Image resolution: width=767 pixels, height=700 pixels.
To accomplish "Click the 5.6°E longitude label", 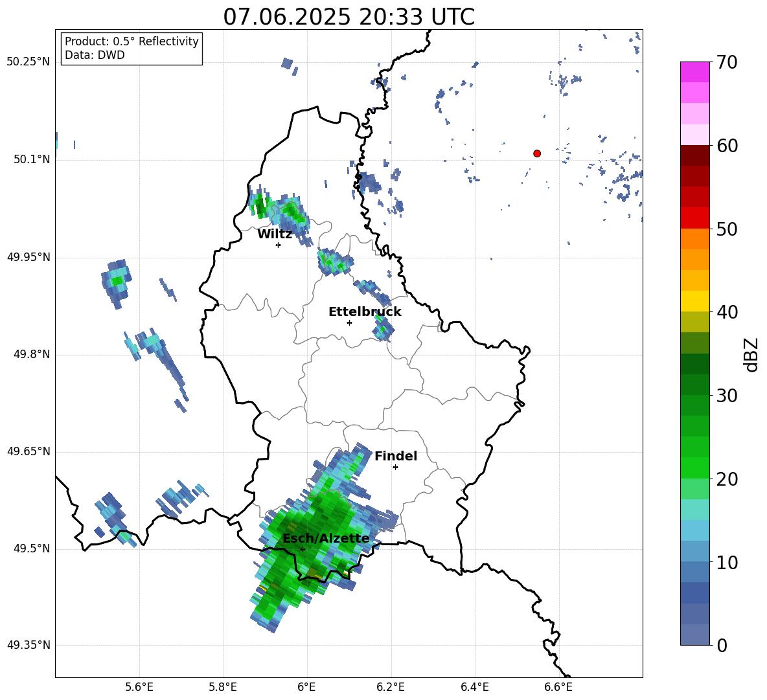I will [x=139, y=687].
